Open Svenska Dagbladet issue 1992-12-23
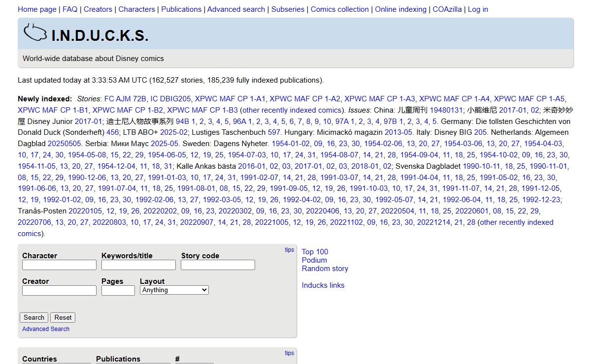591x364 pixels. pyautogui.click(x=542, y=200)
